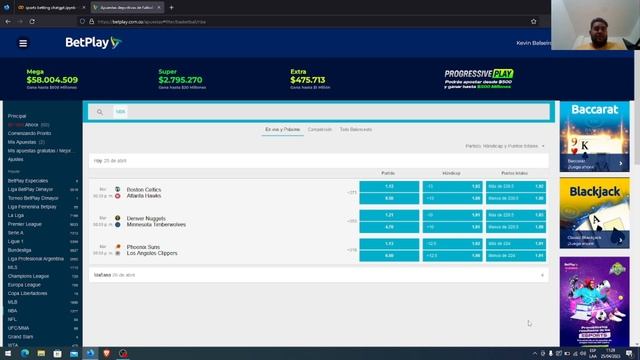Open the Windows notification center icon
Screen dimensions: 640x360
[x=629, y=353]
